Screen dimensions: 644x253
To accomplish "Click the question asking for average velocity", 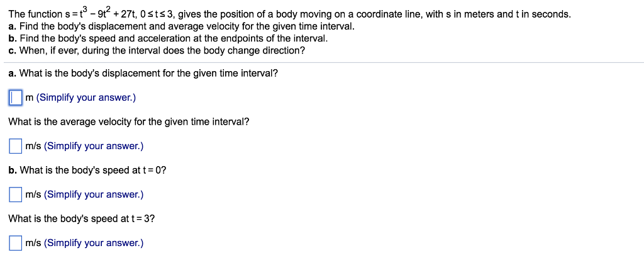I will (129, 121).
